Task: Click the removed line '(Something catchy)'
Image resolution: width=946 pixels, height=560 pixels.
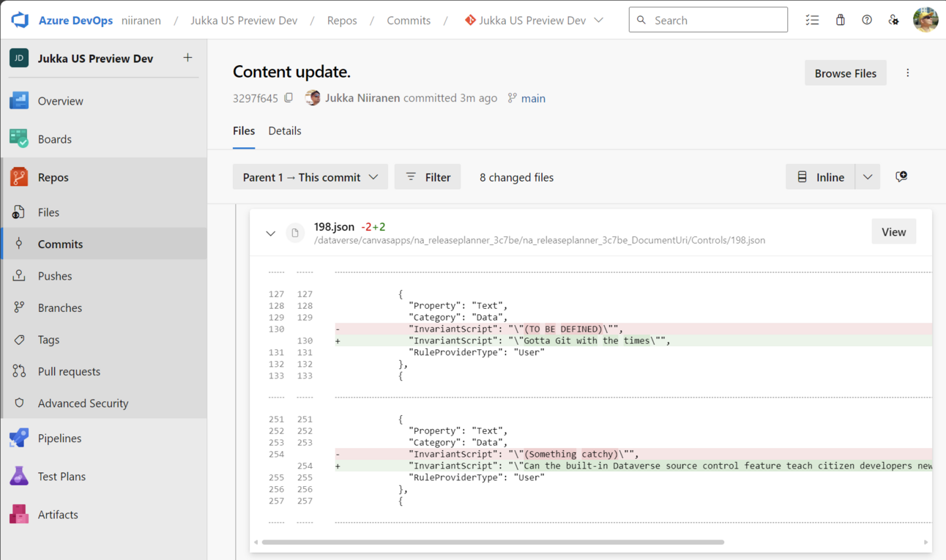Action: click(x=634, y=454)
